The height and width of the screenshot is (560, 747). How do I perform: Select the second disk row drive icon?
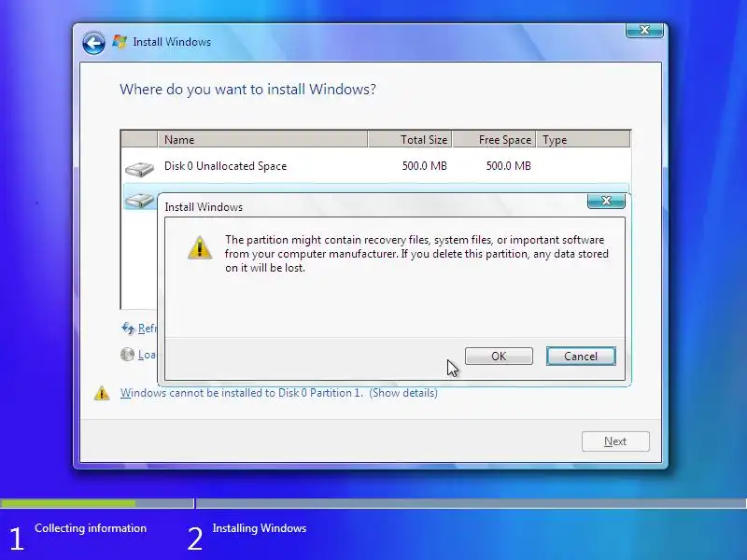tap(139, 201)
